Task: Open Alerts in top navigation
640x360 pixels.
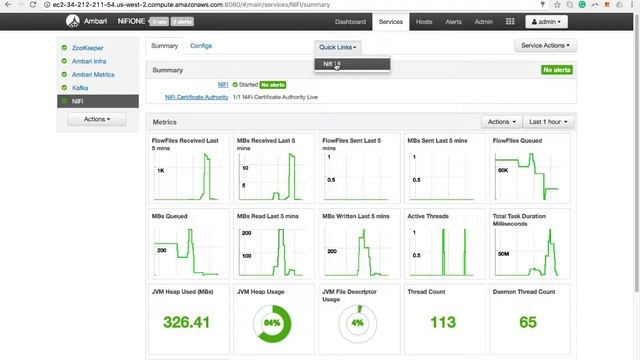Action: click(x=453, y=22)
